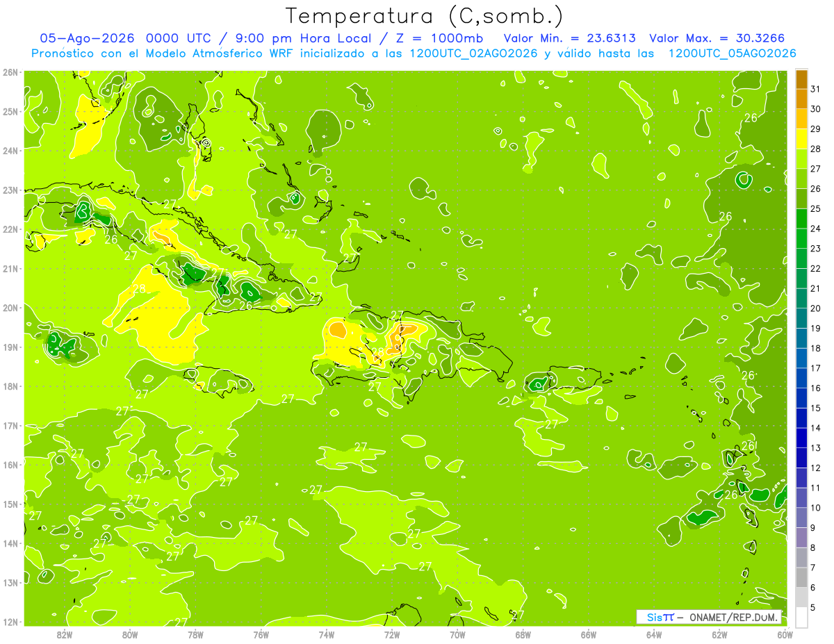This screenshot has width=834, height=644.
Task: Click the 'Temperatura (C,somb.)' map title
Action: tap(424, 16)
